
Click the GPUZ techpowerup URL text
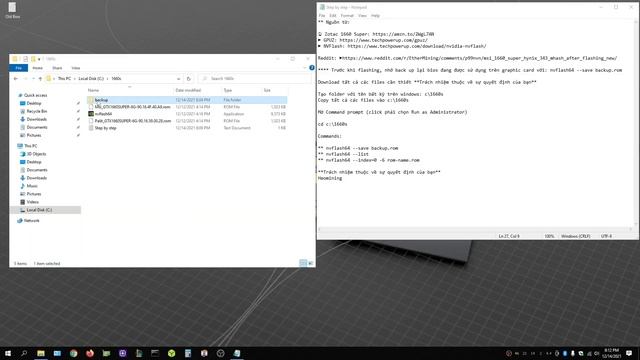[383, 40]
